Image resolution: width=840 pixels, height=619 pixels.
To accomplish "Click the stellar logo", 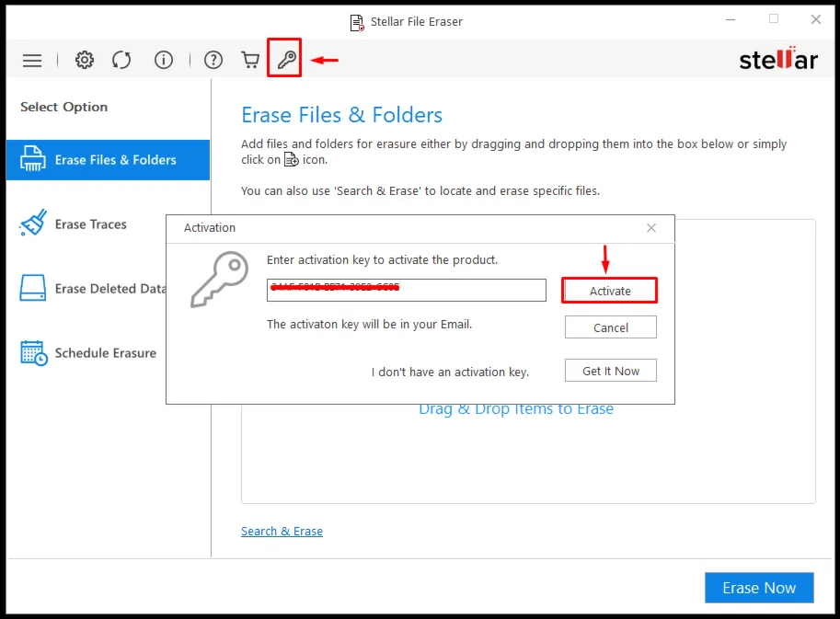I will 778,59.
